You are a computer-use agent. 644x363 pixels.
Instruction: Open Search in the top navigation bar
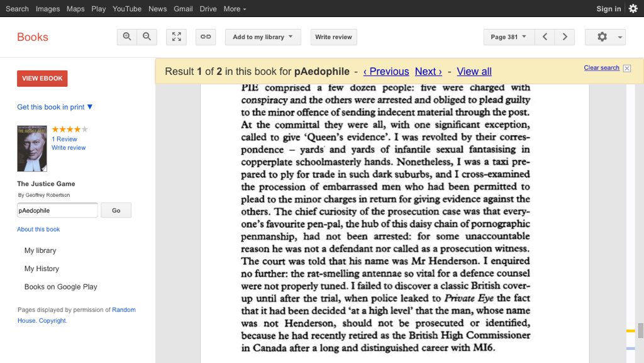pyautogui.click(x=17, y=9)
